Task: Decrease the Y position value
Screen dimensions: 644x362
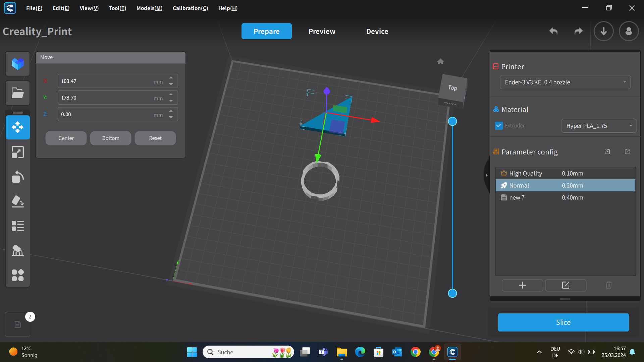Action: (x=171, y=101)
